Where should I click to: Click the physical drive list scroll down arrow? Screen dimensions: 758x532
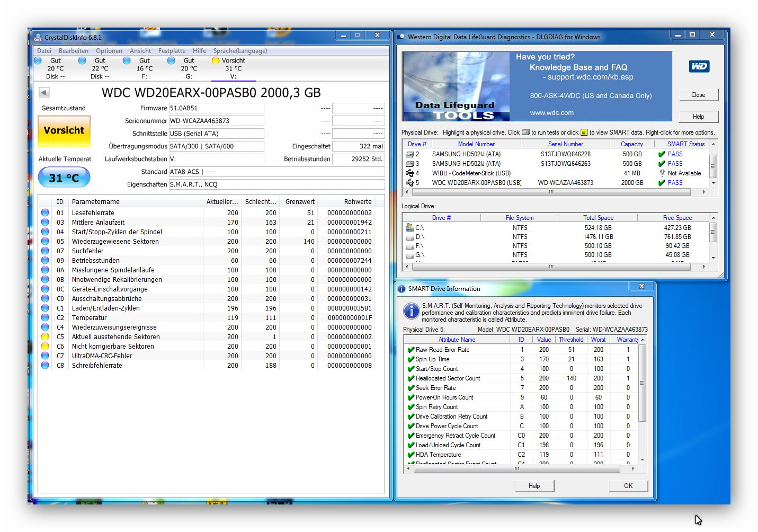714,183
